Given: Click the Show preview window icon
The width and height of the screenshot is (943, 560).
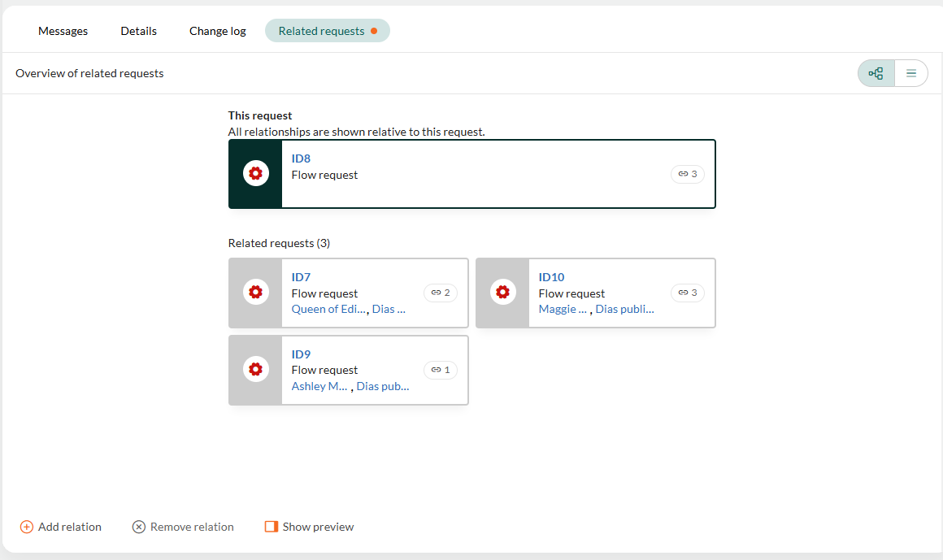Looking at the screenshot, I should [x=272, y=527].
